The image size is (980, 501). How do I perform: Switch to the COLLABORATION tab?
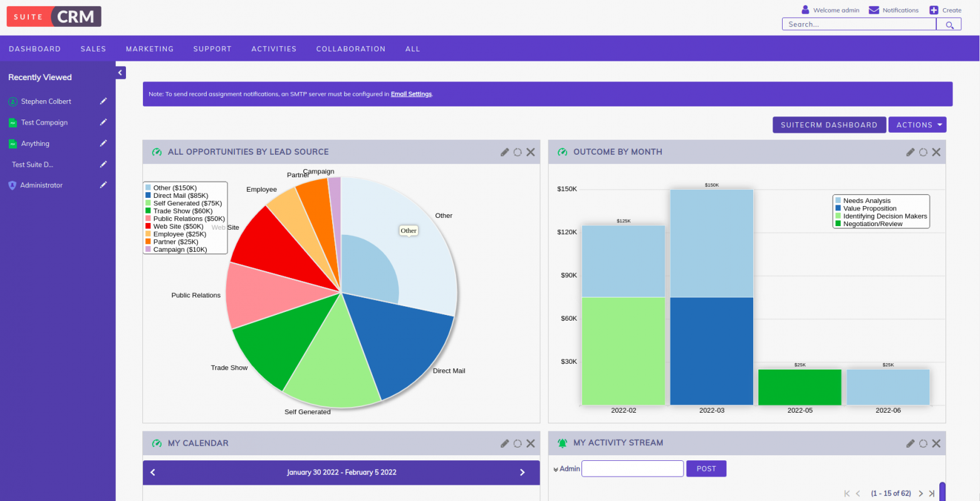(351, 48)
